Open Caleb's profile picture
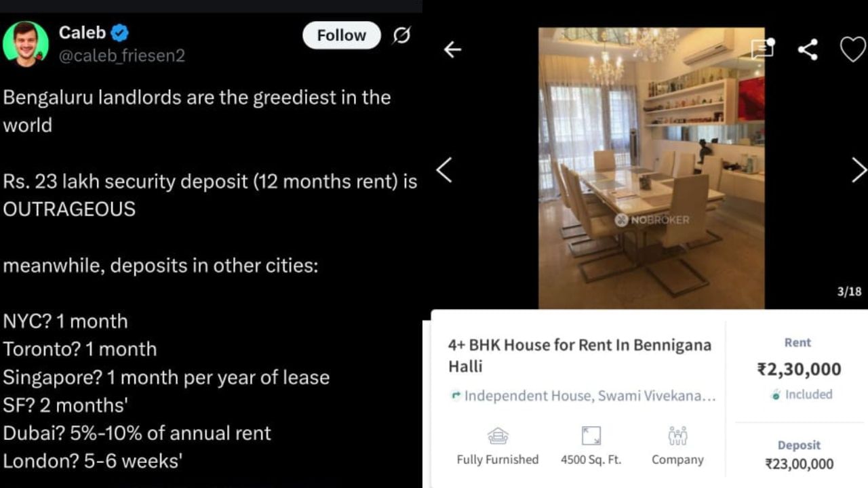 (26, 43)
